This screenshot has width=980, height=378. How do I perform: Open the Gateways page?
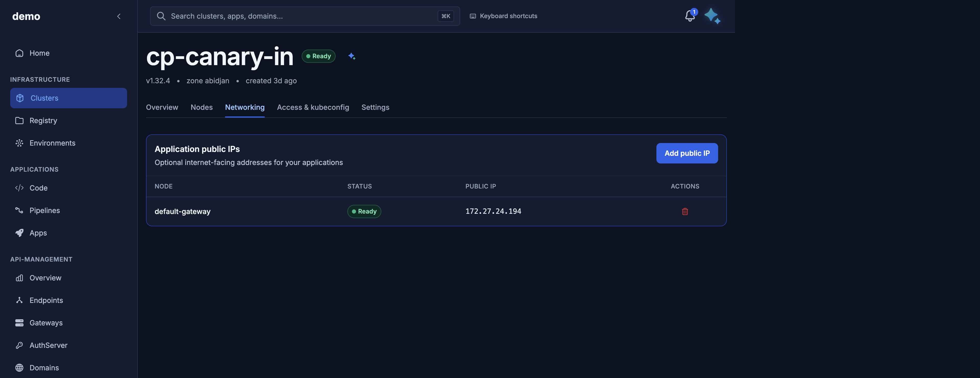pyautogui.click(x=68, y=323)
